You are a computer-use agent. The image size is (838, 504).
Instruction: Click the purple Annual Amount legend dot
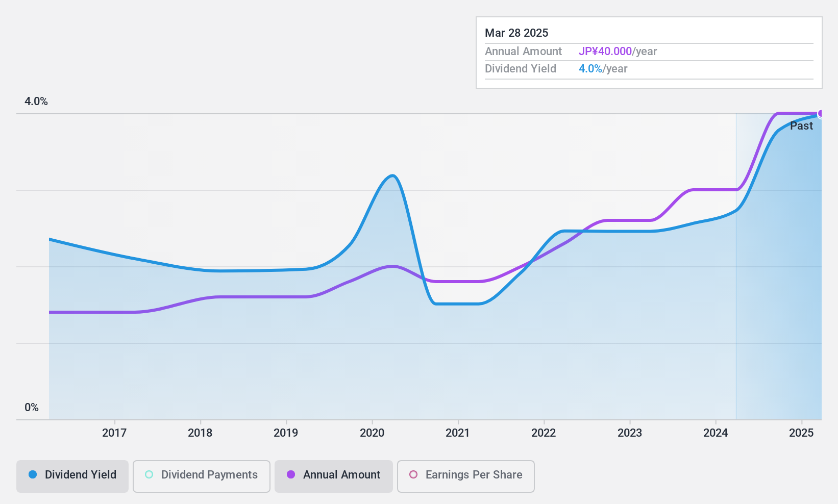click(x=291, y=474)
